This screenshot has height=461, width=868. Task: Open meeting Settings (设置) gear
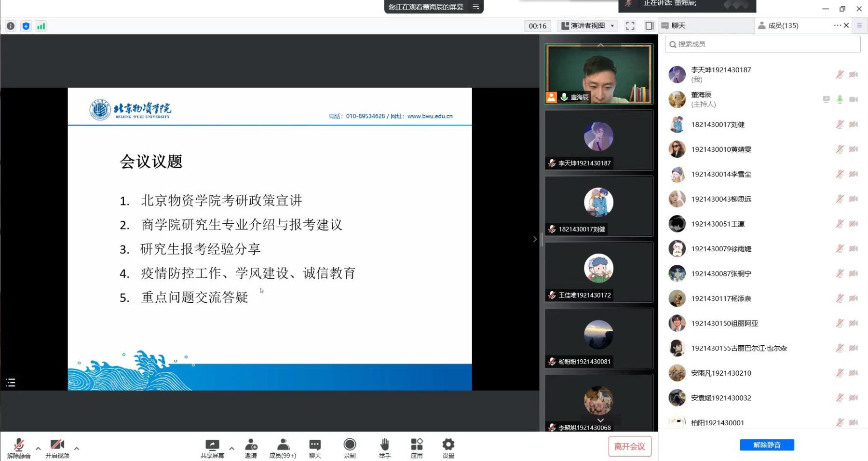(448, 445)
